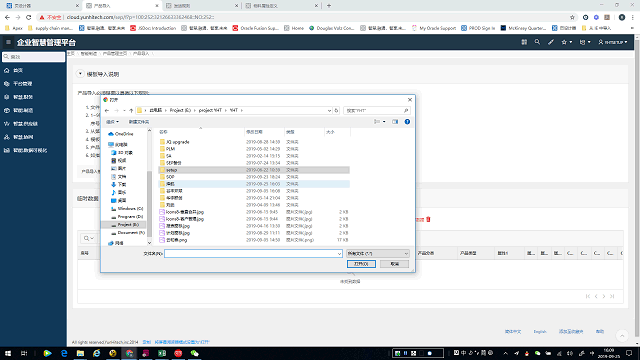Open the user account dropdown in platform header
The width and height of the screenshot is (640, 360).
pyautogui.click(x=613, y=42)
